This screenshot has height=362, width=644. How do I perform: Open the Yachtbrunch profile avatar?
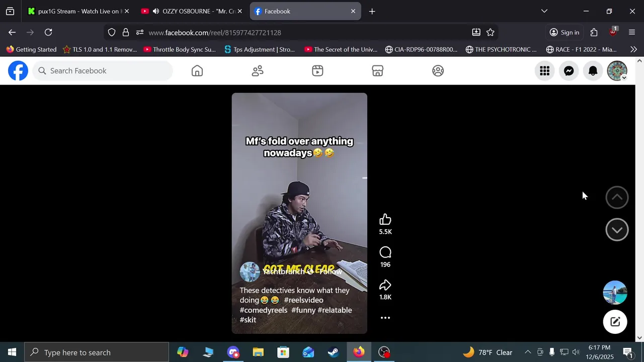tap(250, 272)
